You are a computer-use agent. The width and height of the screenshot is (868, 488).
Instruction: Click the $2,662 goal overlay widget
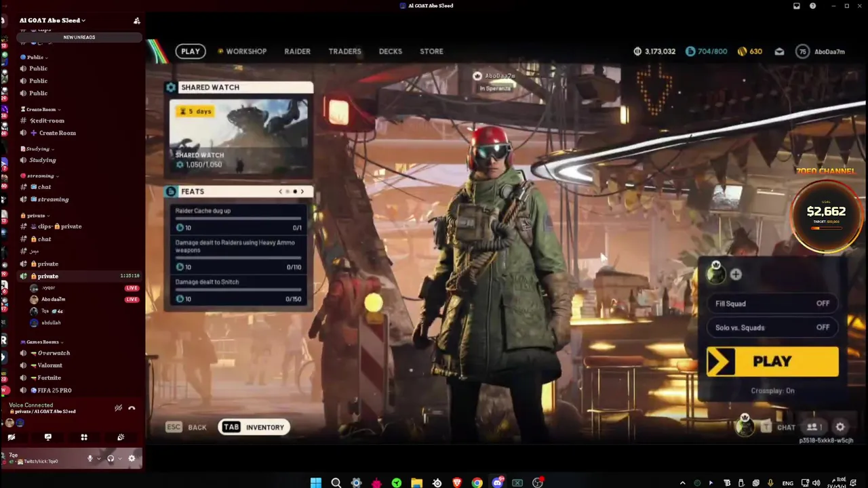coord(826,216)
